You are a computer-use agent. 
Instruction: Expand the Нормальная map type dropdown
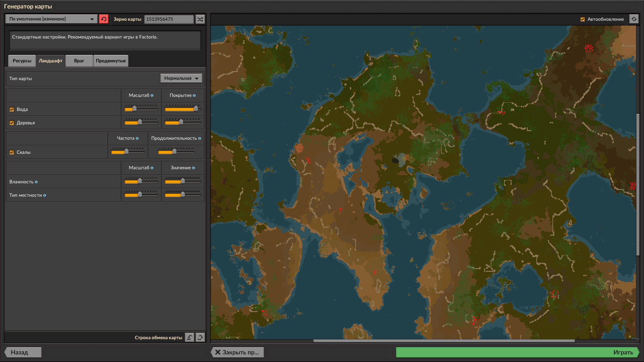[181, 78]
